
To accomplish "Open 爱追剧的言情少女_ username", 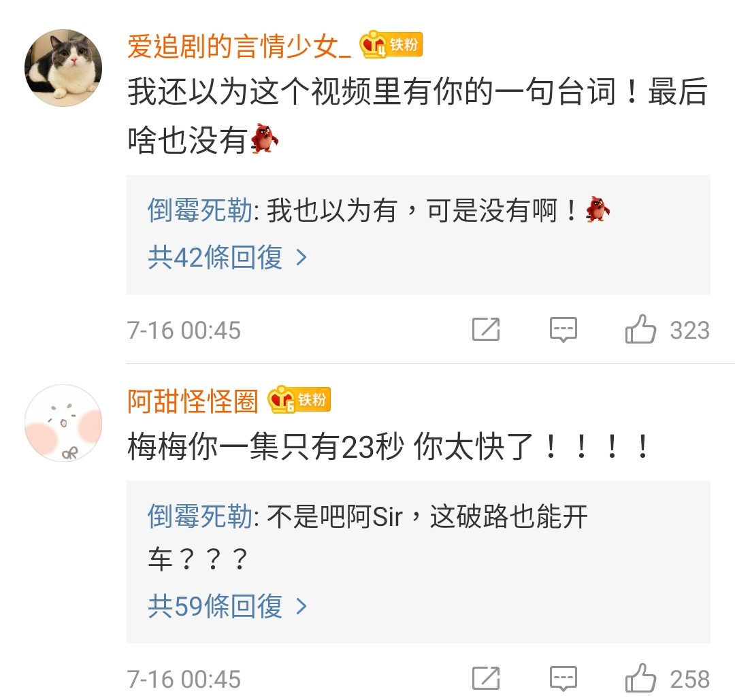I will coord(239,46).
